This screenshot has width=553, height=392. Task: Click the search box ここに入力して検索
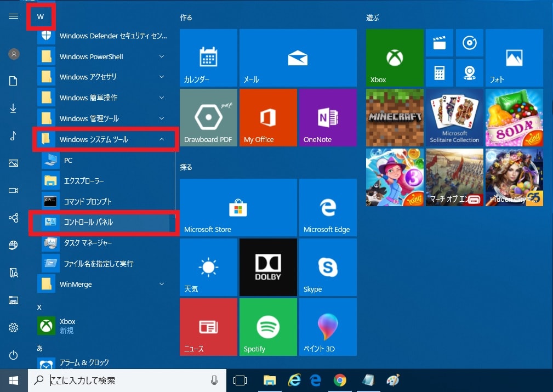click(127, 380)
